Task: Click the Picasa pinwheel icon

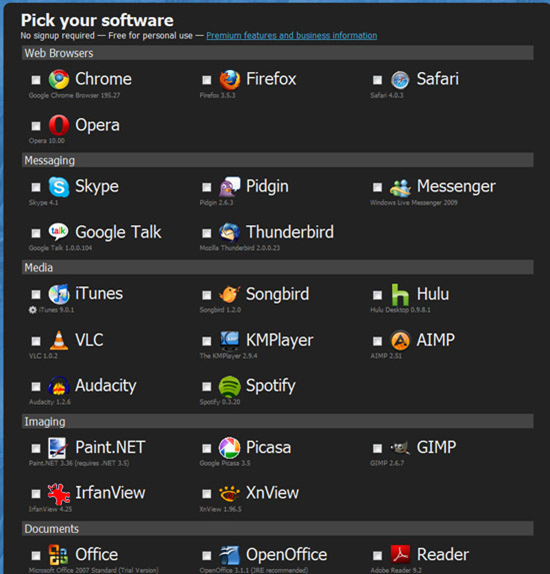Action: (229, 448)
